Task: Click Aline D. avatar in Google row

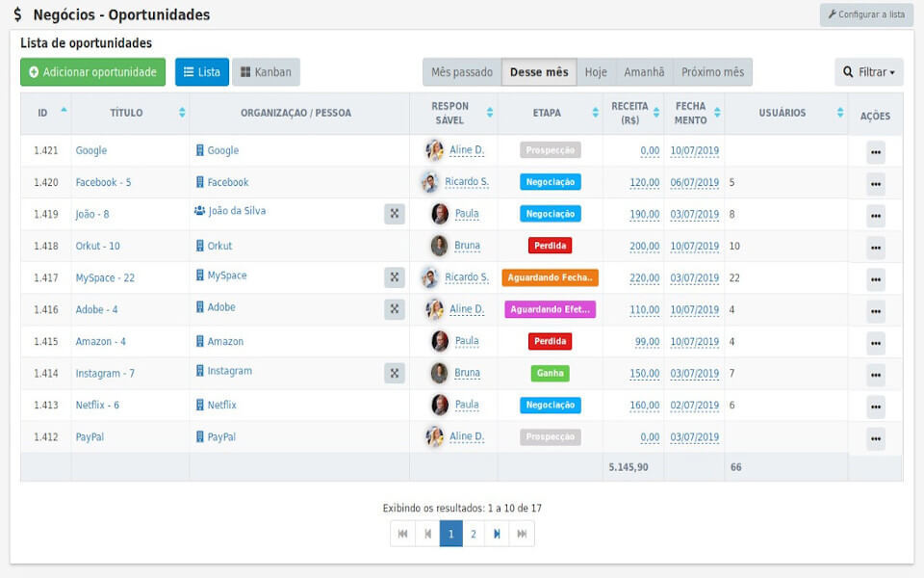Action: (434, 150)
